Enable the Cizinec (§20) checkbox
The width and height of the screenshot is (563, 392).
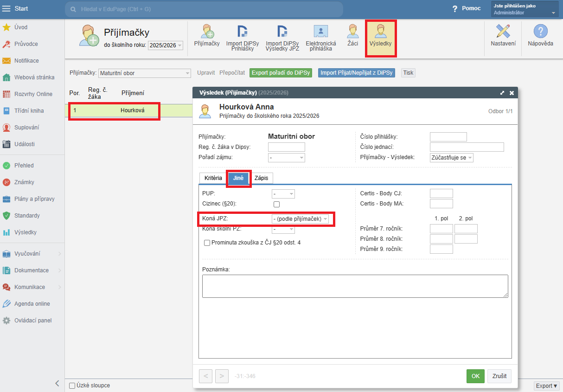[276, 204]
